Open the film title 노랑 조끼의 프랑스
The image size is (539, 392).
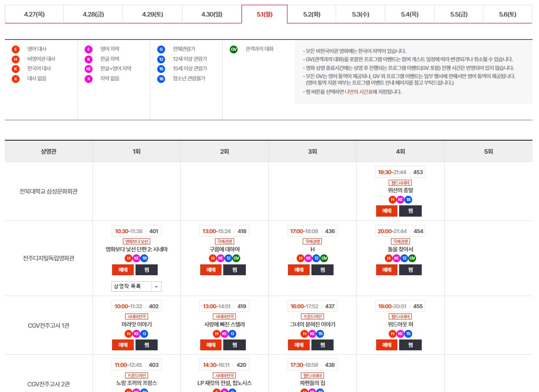point(136,383)
